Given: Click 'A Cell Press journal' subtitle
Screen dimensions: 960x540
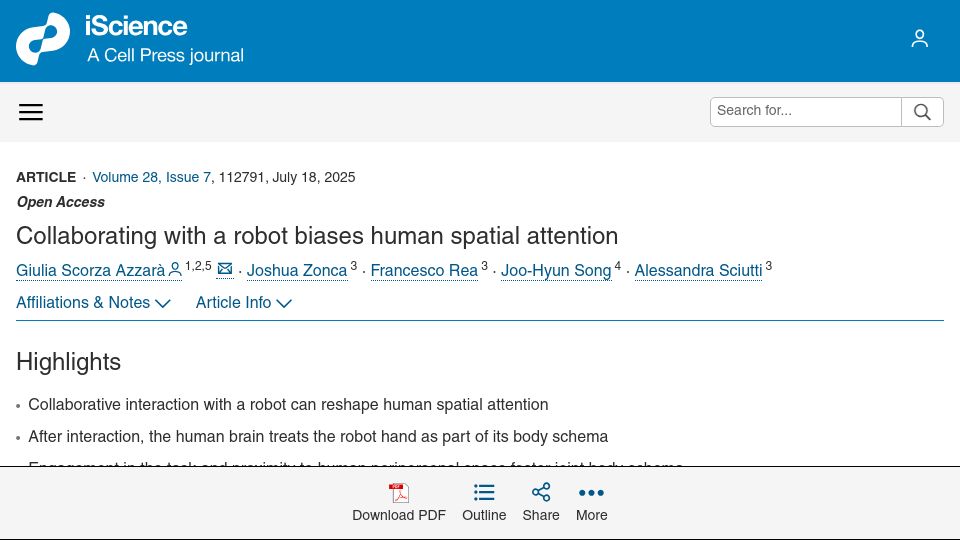Looking at the screenshot, I should point(165,55).
